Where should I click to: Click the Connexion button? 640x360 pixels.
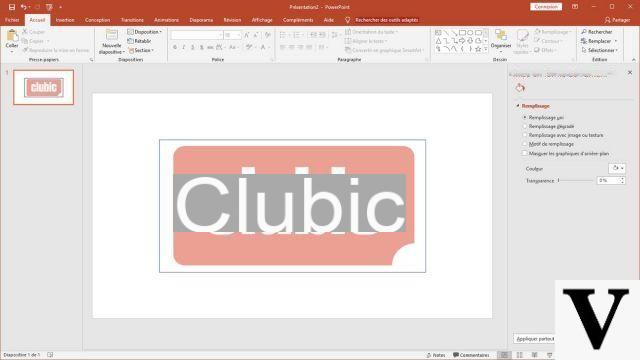[x=546, y=7]
